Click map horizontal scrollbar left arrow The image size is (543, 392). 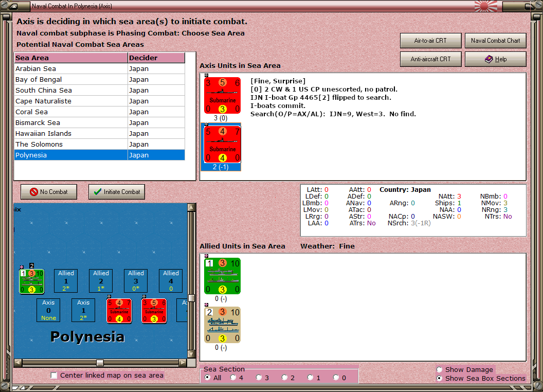coord(18,363)
